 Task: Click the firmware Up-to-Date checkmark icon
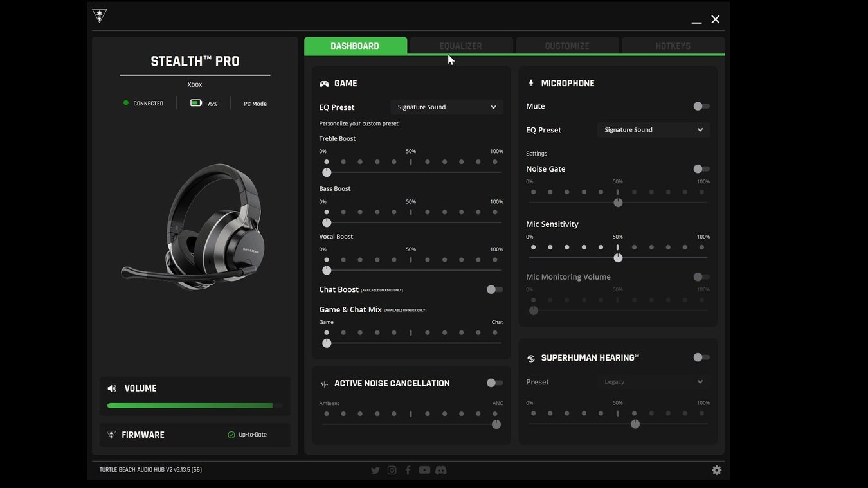point(231,435)
